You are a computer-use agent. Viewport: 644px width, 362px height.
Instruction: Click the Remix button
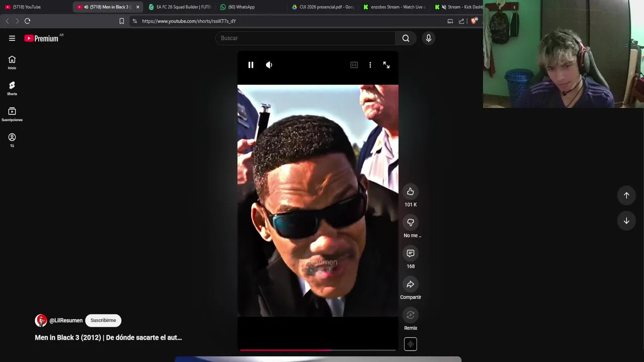click(411, 315)
